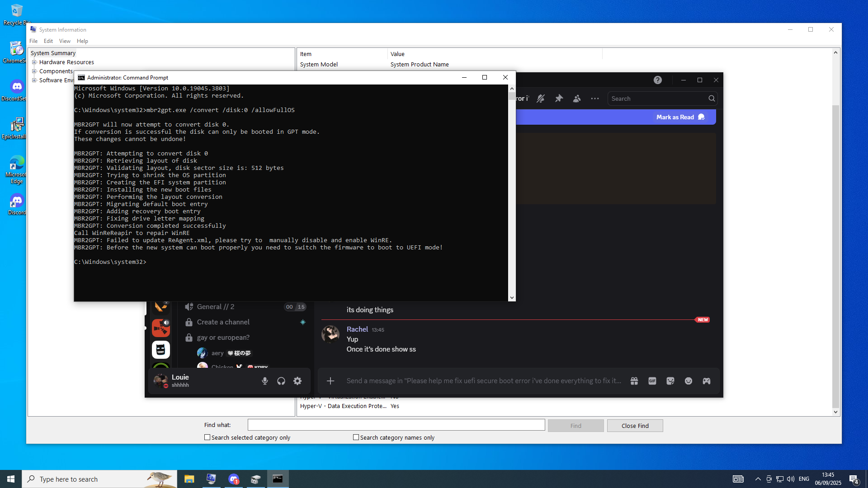The image size is (868, 488).
Task: Expand the Hardware Resources tree node
Action: (34, 62)
